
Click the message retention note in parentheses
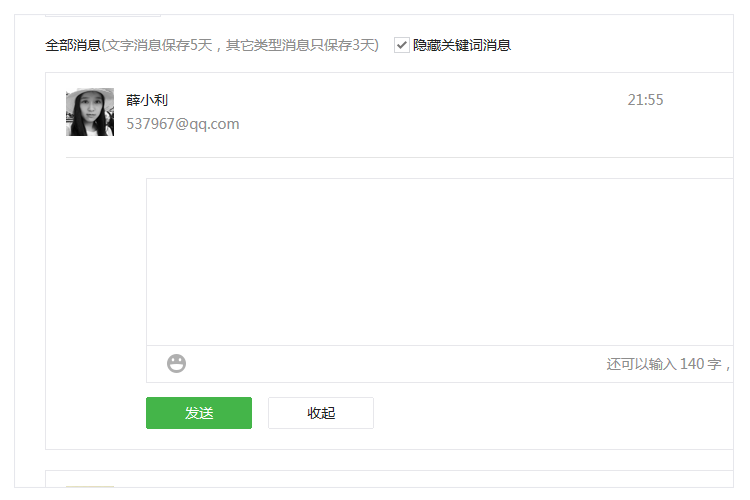click(240, 45)
